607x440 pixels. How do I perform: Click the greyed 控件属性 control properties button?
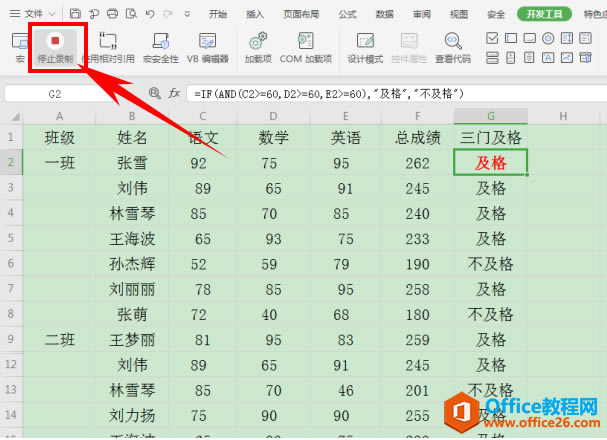click(x=409, y=47)
